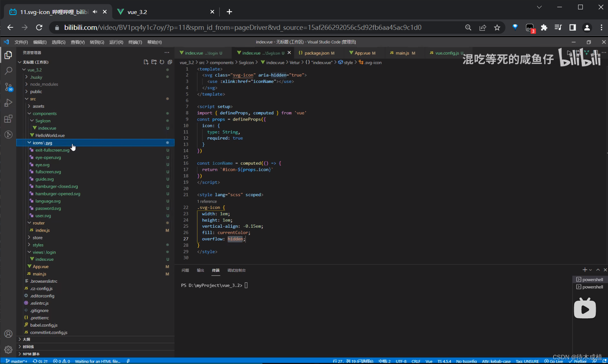This screenshot has width=608, height=364.
Task: Open the 问题 panel tab
Action: [x=185, y=270]
